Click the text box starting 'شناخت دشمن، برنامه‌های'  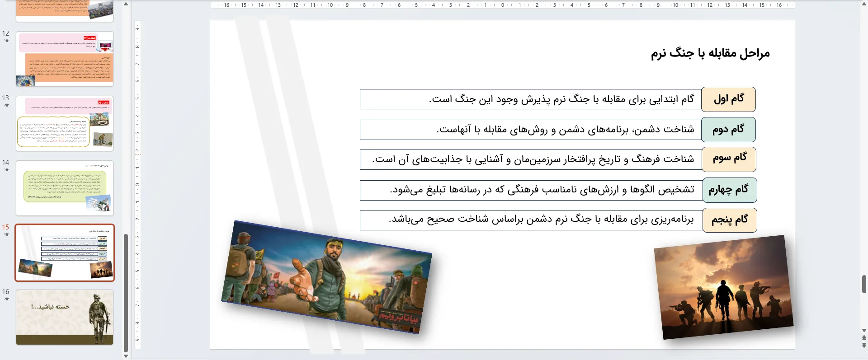coord(531,130)
